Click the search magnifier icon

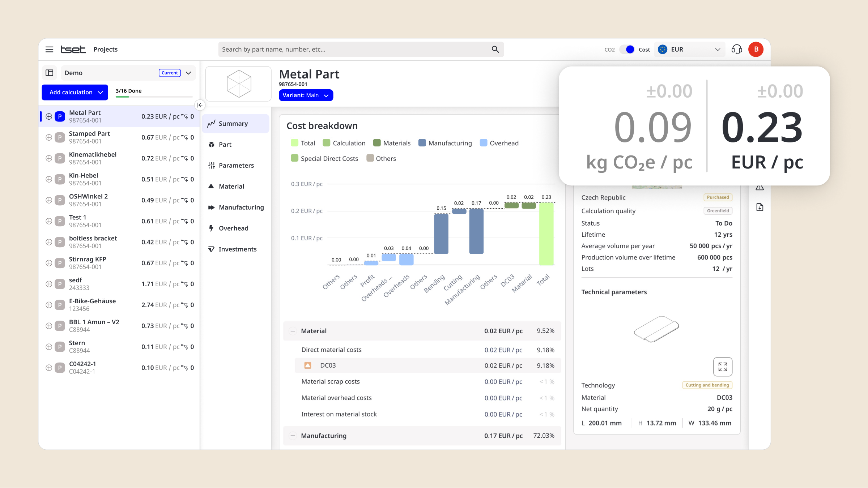pos(495,50)
